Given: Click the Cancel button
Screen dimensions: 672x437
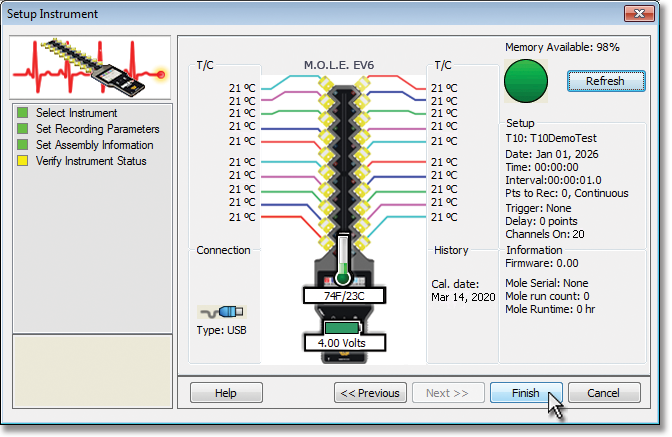Looking at the screenshot, I should click(604, 392).
